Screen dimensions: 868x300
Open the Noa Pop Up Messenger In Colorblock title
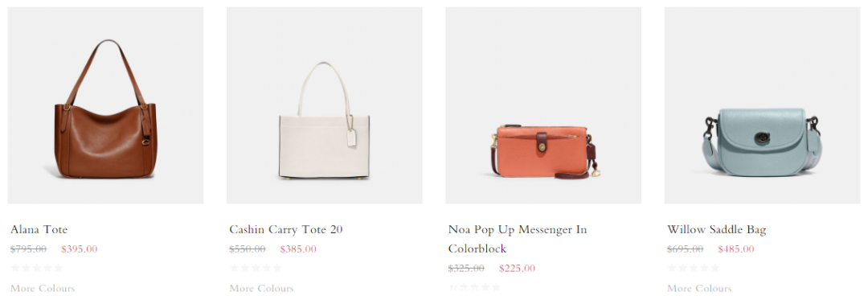[x=518, y=239]
